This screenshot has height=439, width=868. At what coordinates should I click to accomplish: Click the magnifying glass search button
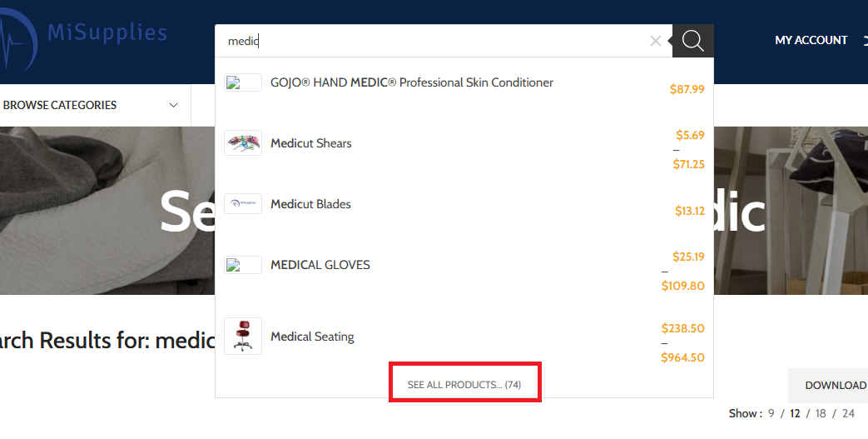tap(692, 41)
